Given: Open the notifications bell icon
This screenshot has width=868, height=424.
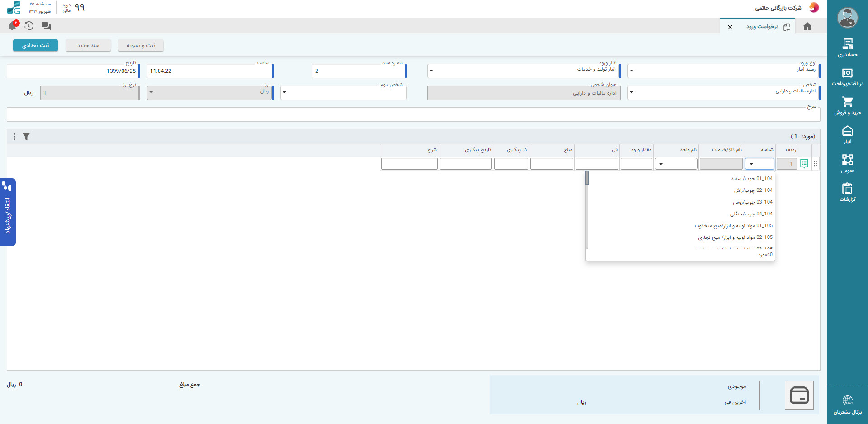Looking at the screenshot, I should 13,26.
